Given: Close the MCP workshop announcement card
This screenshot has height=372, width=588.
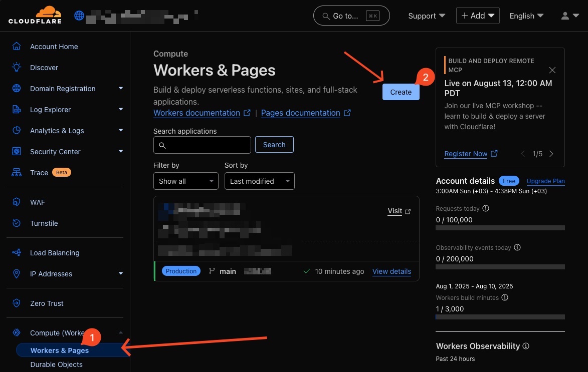Looking at the screenshot, I should (x=552, y=70).
